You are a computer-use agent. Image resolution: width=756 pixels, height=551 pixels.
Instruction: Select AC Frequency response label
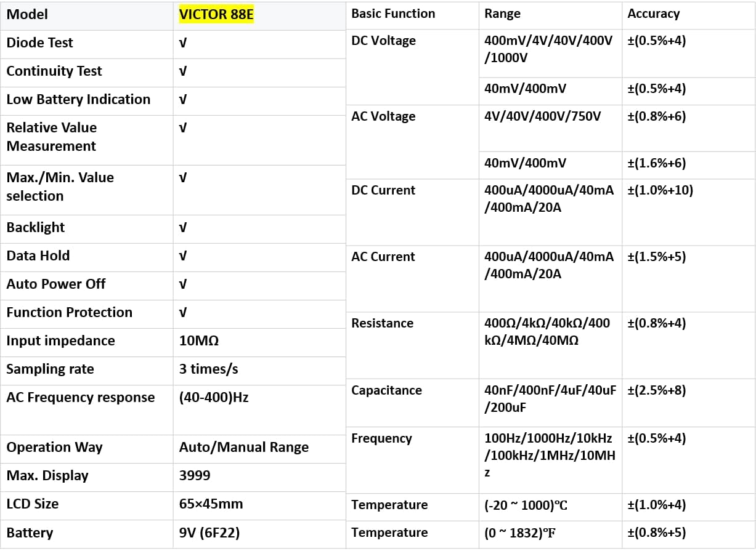coord(81,398)
